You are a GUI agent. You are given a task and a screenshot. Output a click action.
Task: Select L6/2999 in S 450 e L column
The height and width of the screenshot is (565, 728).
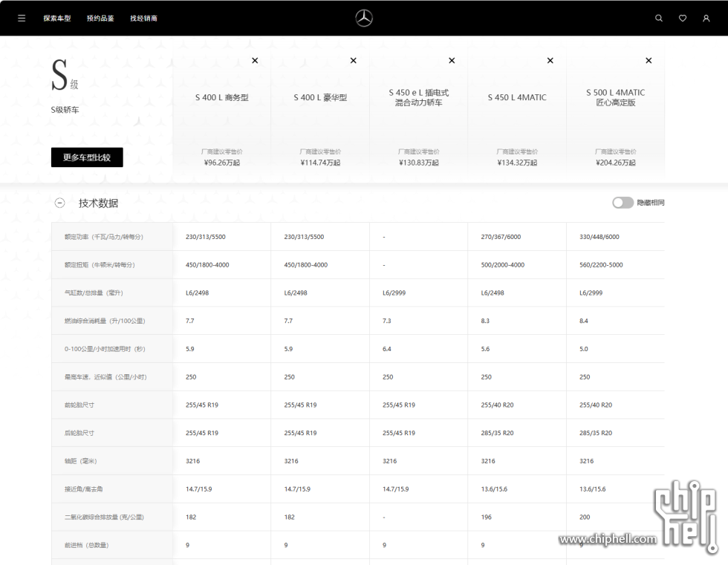pos(394,293)
